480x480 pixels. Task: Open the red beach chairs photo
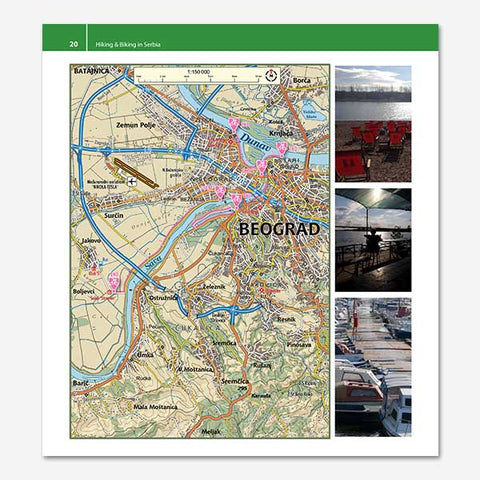click(x=373, y=124)
